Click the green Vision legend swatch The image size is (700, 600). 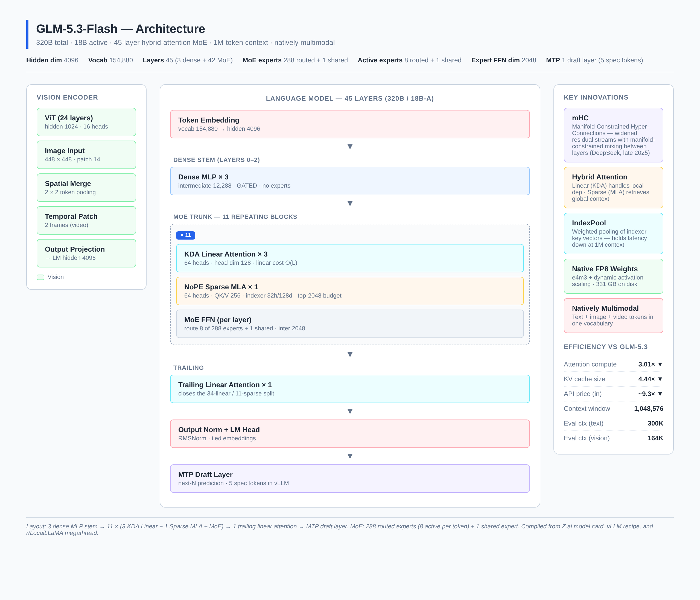pos(40,277)
